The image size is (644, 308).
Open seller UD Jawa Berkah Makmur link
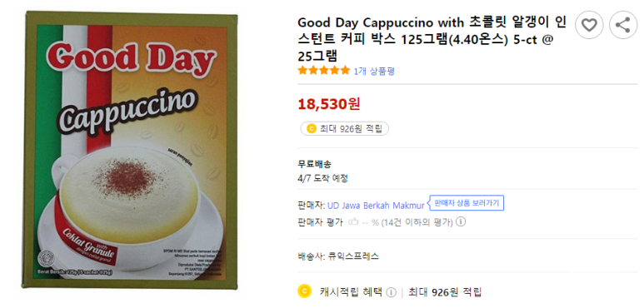pos(376,205)
